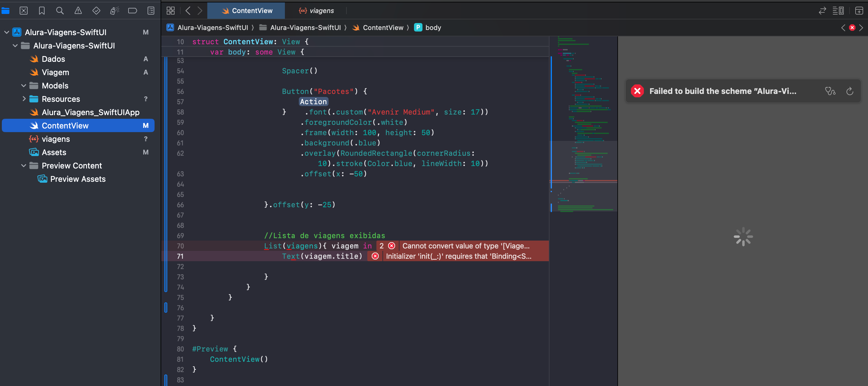Click the sticky 'var body: some View' header
The image size is (868, 386).
[257, 52]
